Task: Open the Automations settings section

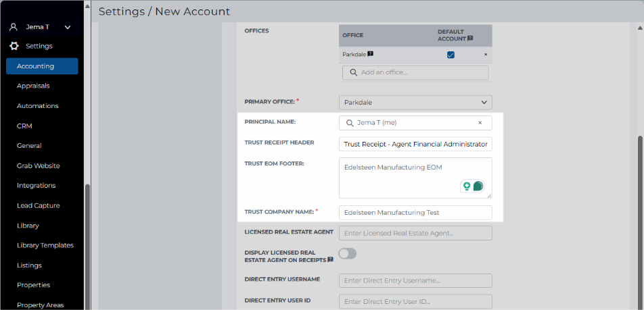Action: (37, 106)
